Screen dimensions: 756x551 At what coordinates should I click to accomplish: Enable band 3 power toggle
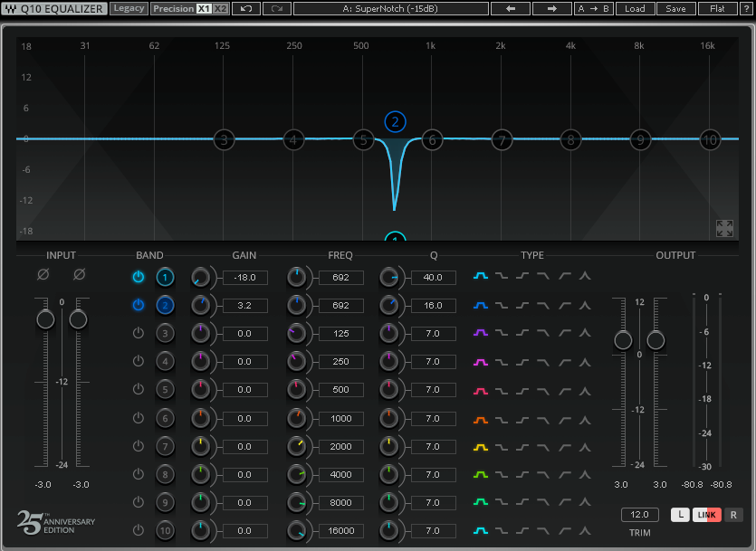tap(139, 333)
